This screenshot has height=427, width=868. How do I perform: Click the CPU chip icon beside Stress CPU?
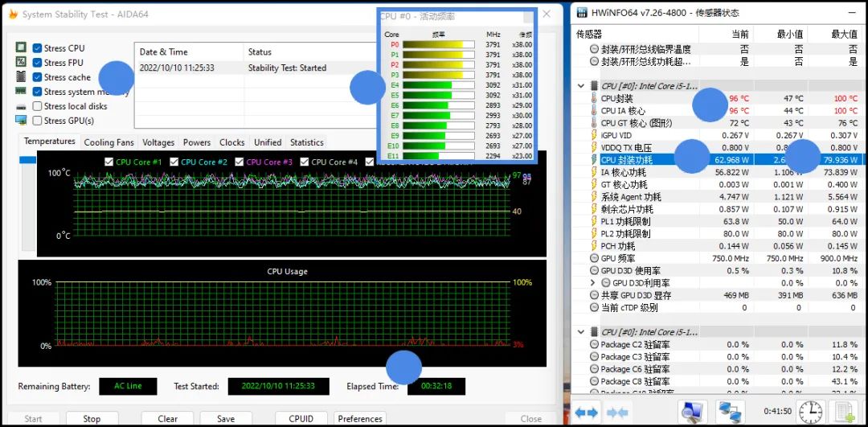(x=21, y=47)
